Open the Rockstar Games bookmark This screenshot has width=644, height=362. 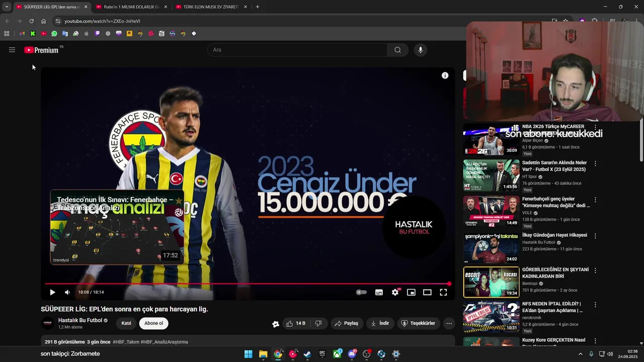129,34
